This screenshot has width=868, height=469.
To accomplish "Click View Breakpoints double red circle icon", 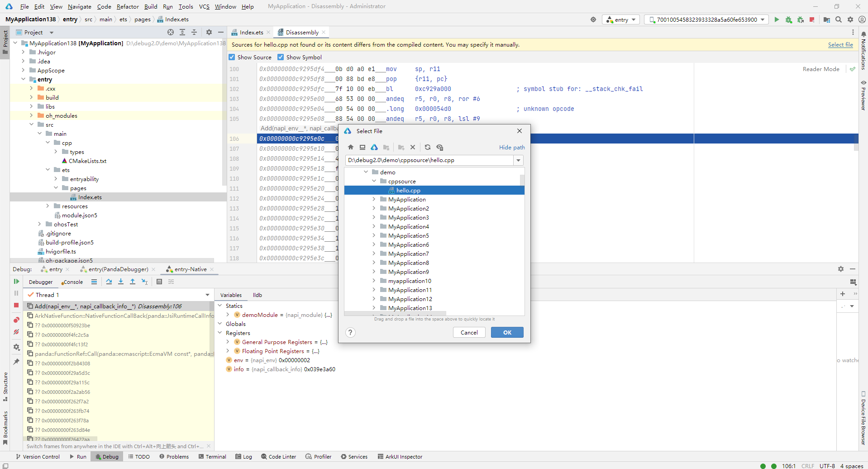I will click(16, 320).
